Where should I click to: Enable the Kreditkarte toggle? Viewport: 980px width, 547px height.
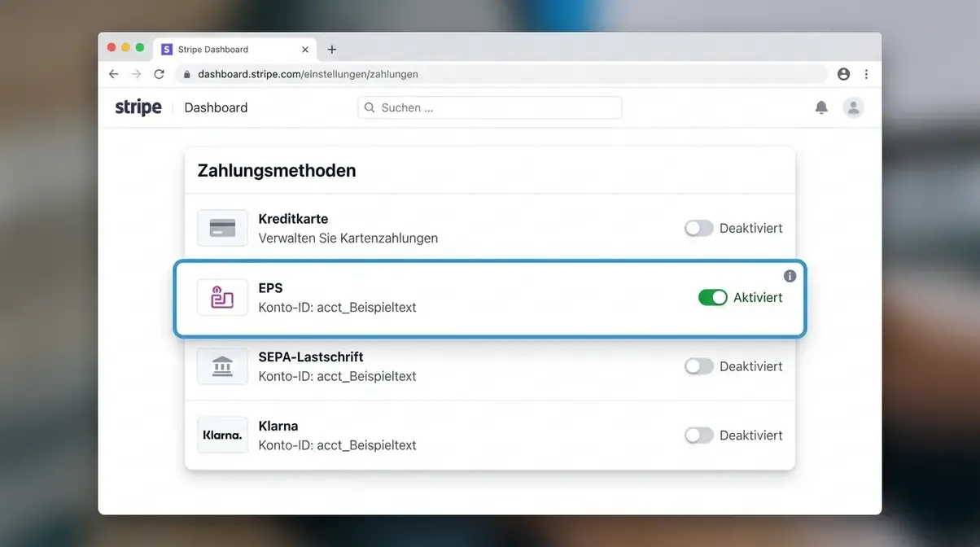699,228
